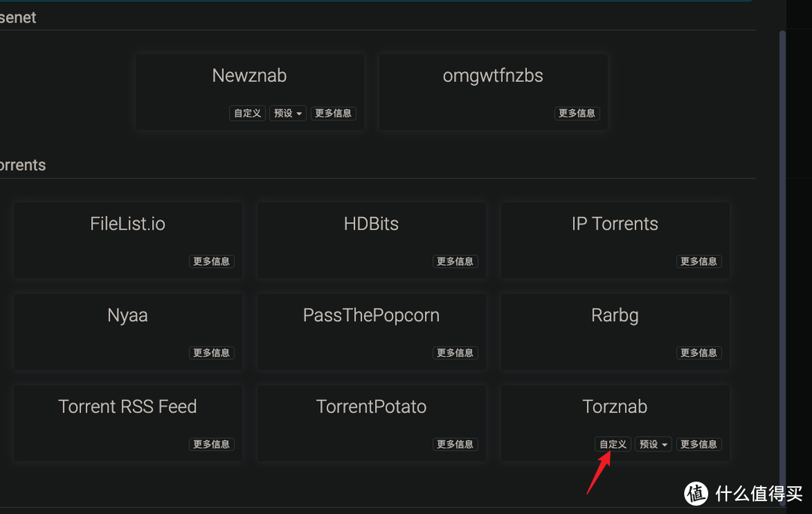The image size is (812, 514).
Task: Choose the Rarbg indexer card
Action: (614, 315)
